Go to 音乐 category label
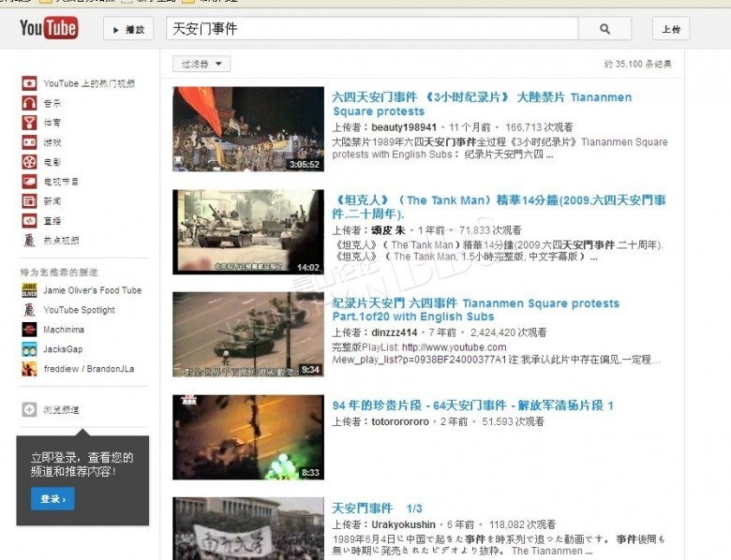Viewport: 731px width, 560px height. pos(52,103)
